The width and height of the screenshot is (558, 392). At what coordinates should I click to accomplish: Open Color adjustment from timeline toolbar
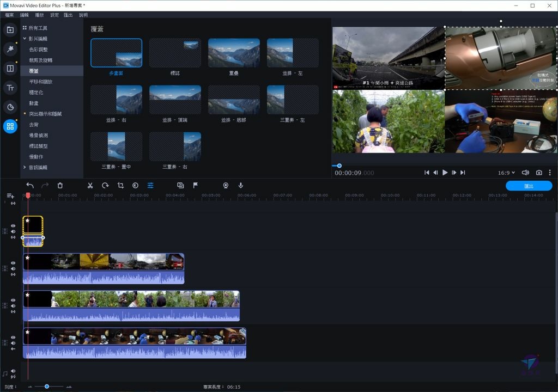point(135,185)
